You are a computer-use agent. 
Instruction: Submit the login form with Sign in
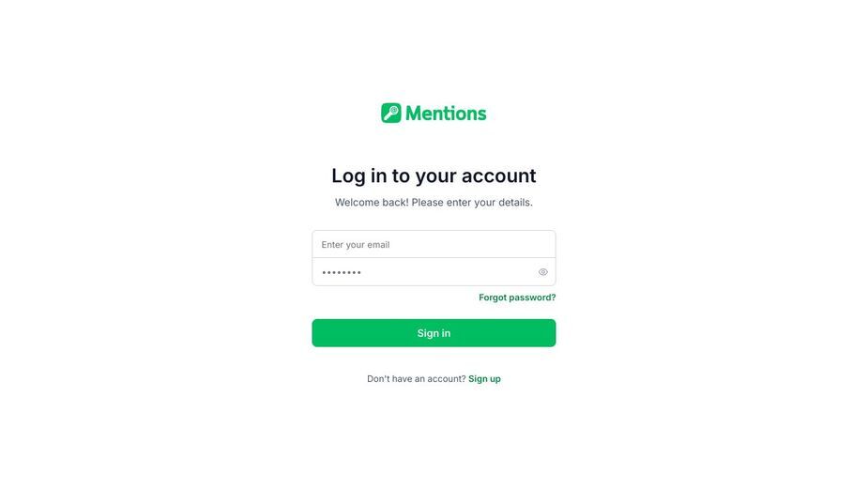pyautogui.click(x=434, y=333)
